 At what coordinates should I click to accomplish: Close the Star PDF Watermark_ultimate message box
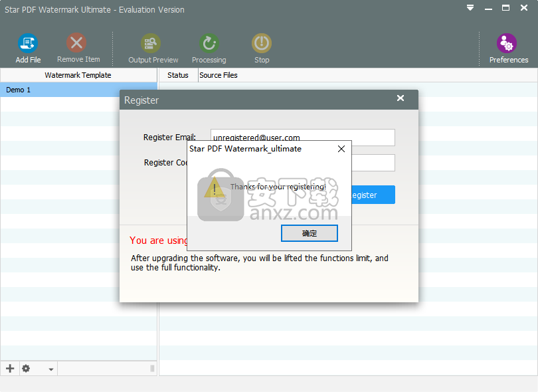click(341, 149)
